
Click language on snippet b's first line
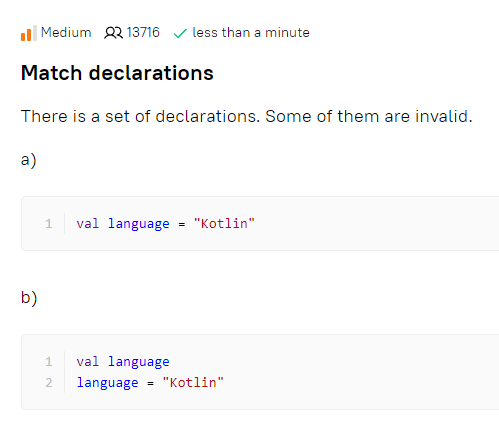tap(139, 362)
